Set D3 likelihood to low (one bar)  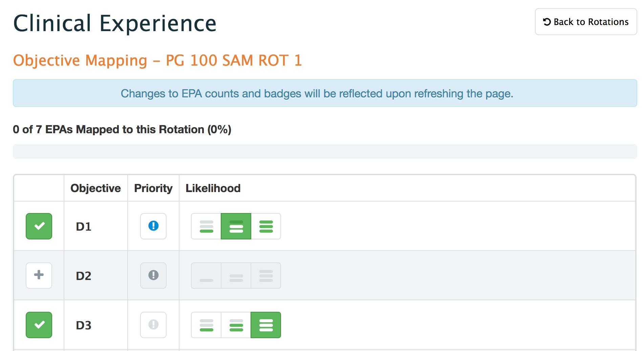coord(206,325)
